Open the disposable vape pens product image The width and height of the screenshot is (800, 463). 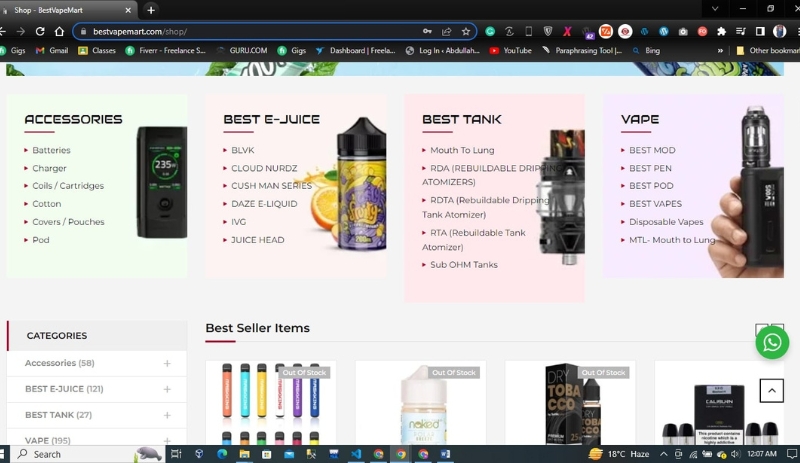[270, 403]
